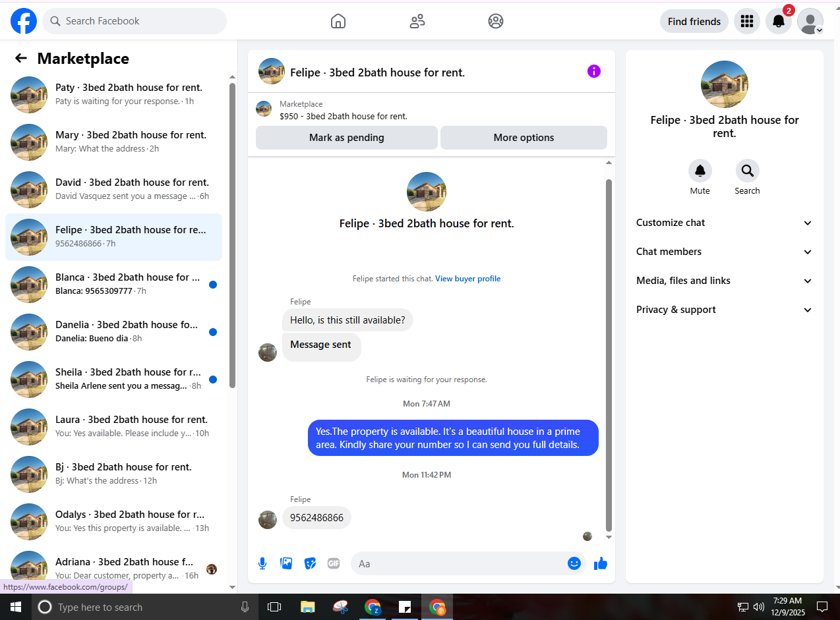Expand Customize chat section
840x620 pixels.
[724, 223]
